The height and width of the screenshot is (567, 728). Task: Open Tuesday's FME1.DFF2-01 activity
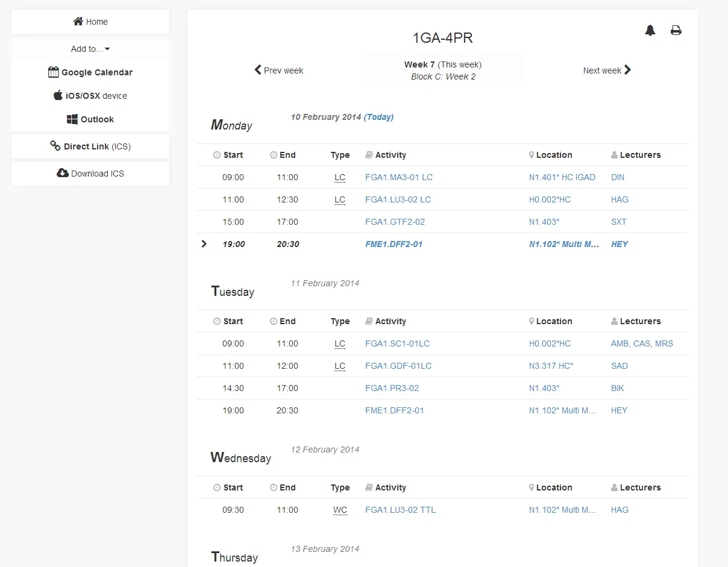pos(394,410)
